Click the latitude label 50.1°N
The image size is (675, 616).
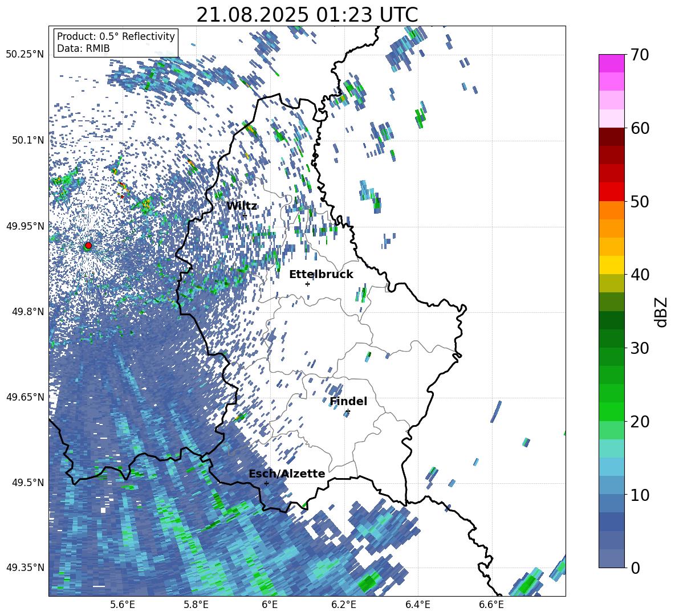coord(27,140)
